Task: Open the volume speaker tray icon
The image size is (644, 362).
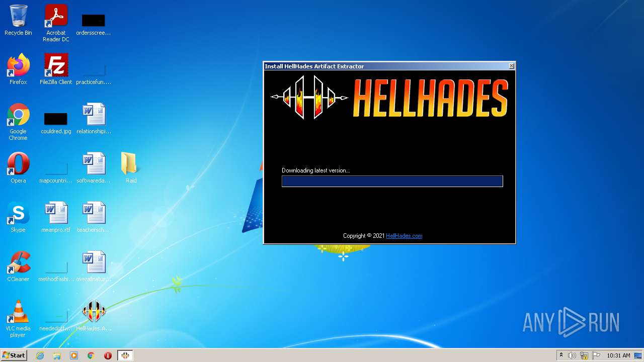Action: pos(572,355)
